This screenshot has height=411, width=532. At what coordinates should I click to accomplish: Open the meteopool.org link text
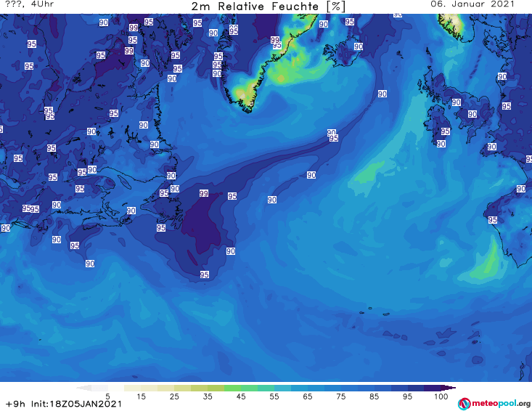click(x=501, y=404)
